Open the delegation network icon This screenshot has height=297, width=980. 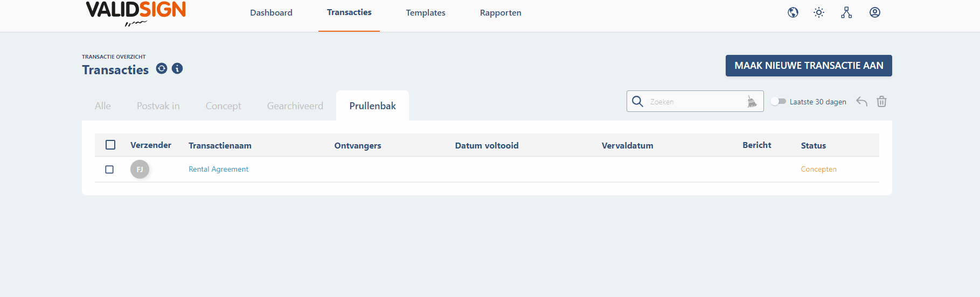tap(846, 12)
